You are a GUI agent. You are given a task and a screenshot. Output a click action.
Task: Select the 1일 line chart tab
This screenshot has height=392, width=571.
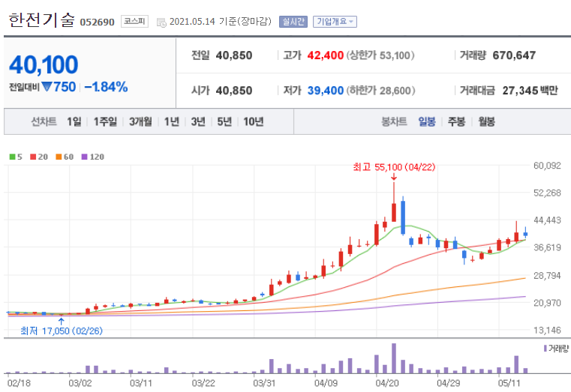pos(74,121)
